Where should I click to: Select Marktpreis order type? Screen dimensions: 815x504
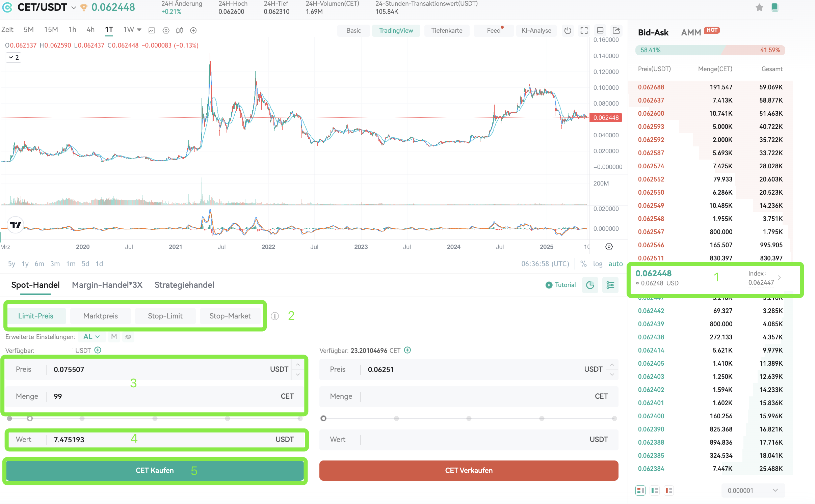click(101, 316)
